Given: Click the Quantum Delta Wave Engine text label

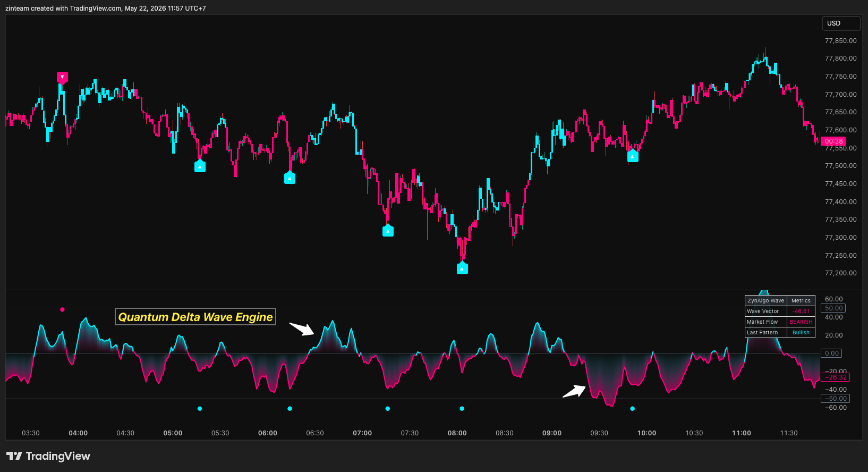Looking at the screenshot, I should (195, 317).
